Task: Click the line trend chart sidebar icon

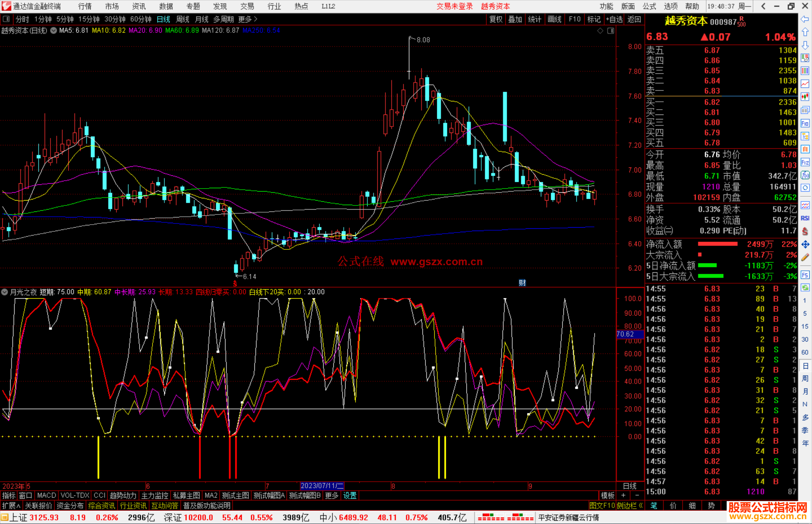Action: (805, 84)
